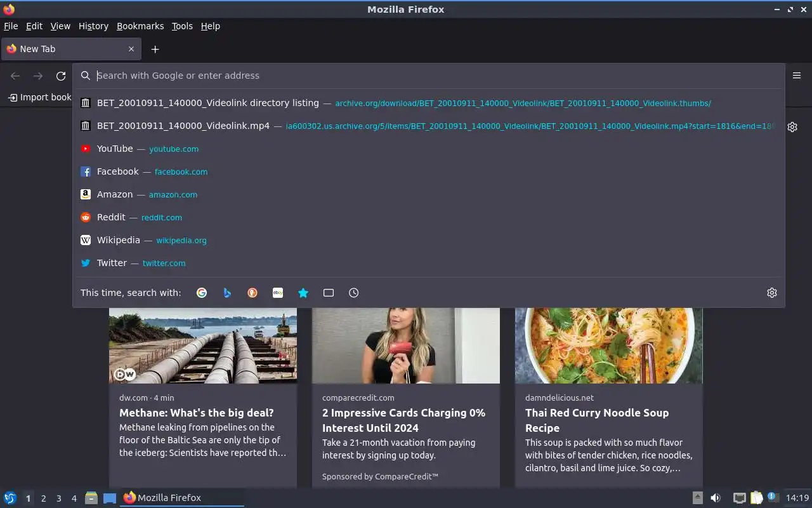Open the View menu
This screenshot has width=812, height=508.
point(60,26)
